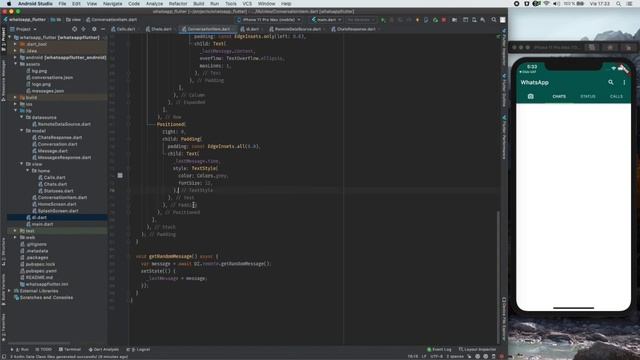Open the VCS menu
The image size is (640, 360).
[x=247, y=4]
